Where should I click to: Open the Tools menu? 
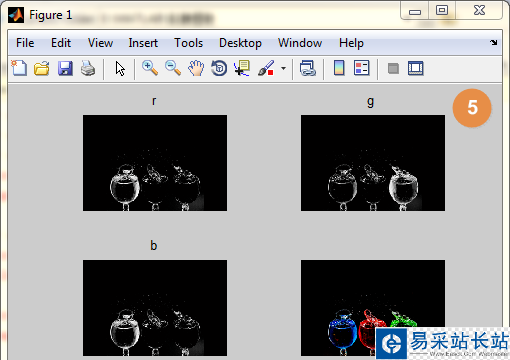pyautogui.click(x=188, y=43)
